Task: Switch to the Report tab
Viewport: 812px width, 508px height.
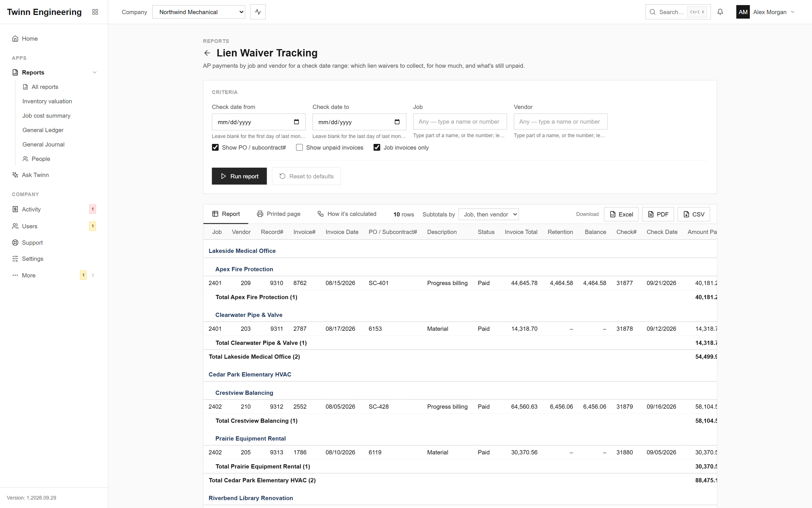Action: [226, 214]
